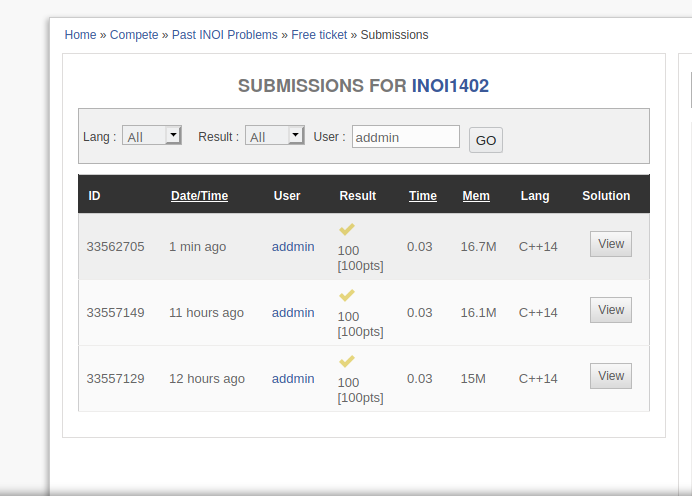Click the '1 min ago' timestamp

coord(197,247)
